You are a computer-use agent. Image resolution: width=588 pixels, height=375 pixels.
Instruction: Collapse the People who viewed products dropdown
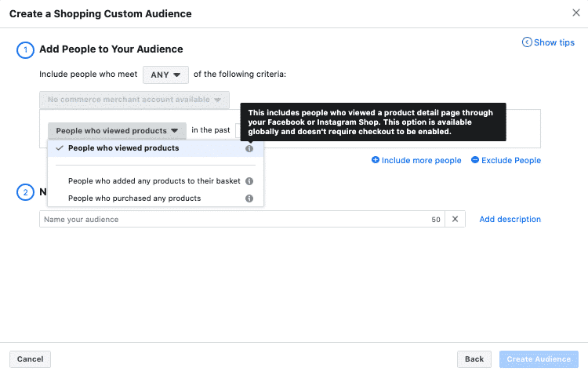[x=117, y=131]
